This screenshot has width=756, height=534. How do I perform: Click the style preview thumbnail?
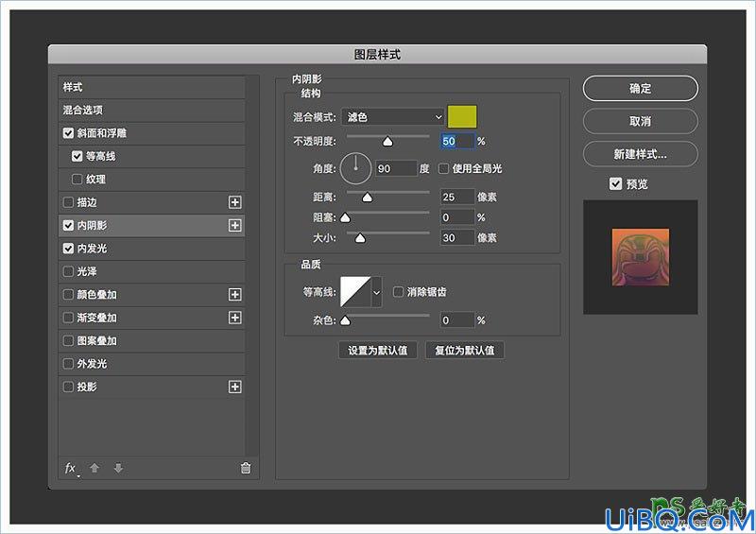point(641,257)
